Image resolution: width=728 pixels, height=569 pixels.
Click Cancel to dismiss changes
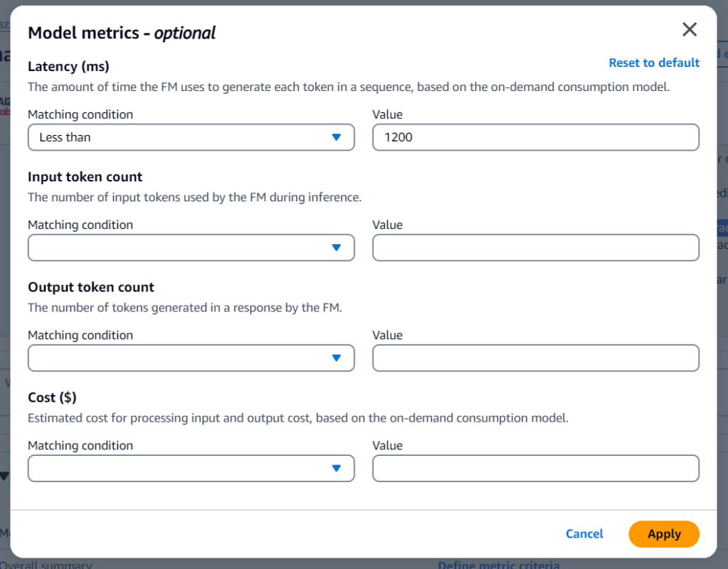(x=584, y=533)
